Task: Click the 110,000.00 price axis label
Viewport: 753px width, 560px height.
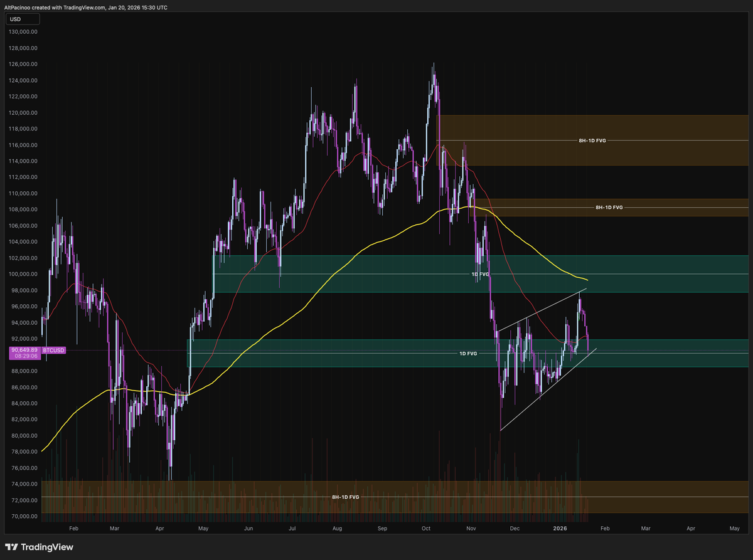Action: (24, 193)
